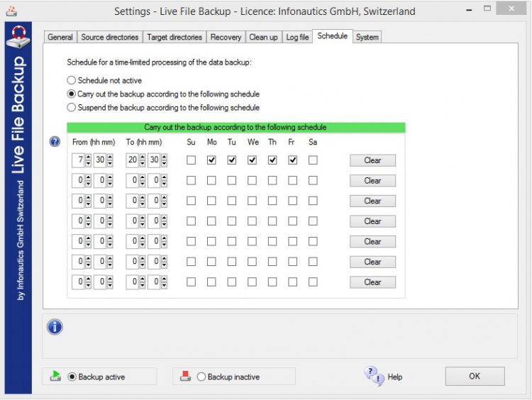Click the Help text label

(x=395, y=377)
